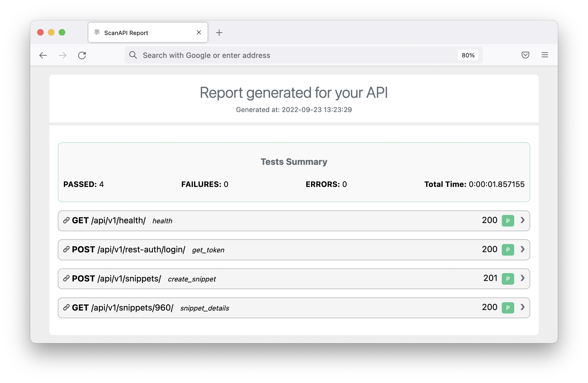This screenshot has width=588, height=383.
Task: Click the browser forward arrow
Action: click(x=63, y=55)
